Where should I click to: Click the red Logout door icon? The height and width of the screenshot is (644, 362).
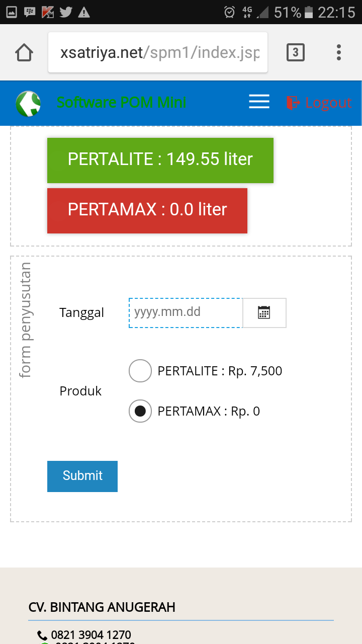293,103
